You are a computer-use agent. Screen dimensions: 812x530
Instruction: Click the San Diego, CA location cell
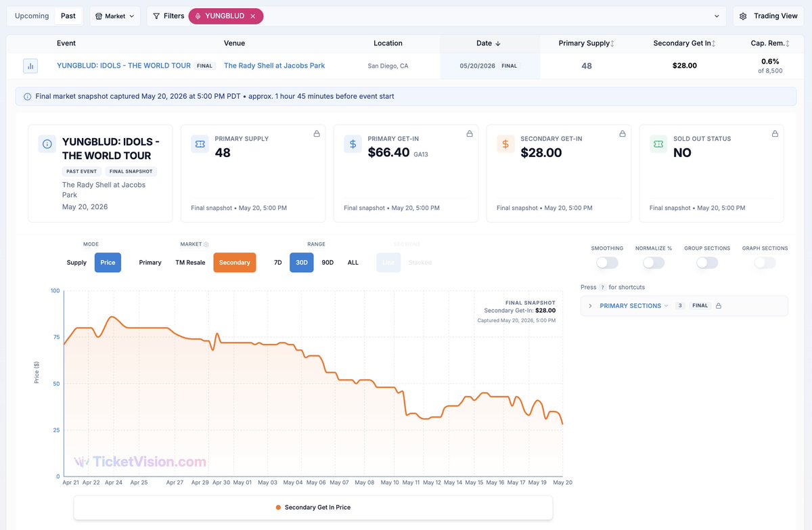point(388,66)
